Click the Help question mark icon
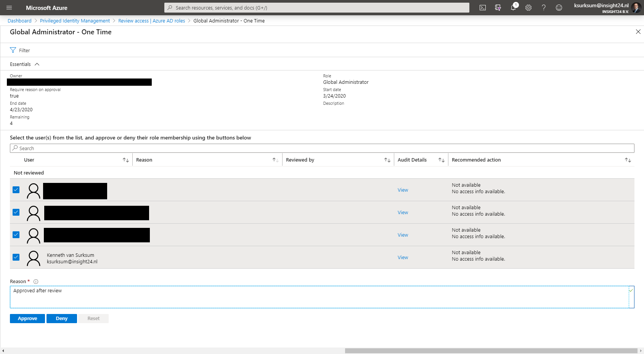This screenshot has height=354, width=644. tap(543, 8)
